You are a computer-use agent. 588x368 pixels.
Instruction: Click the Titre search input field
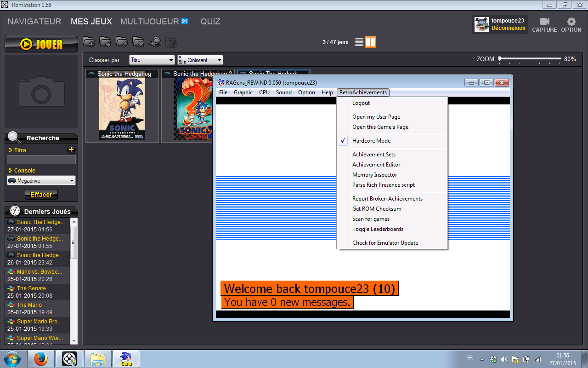click(x=41, y=160)
